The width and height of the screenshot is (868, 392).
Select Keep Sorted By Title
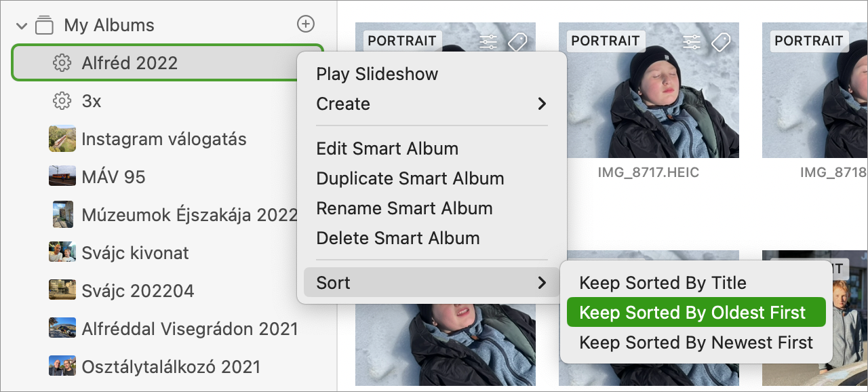pos(696,283)
